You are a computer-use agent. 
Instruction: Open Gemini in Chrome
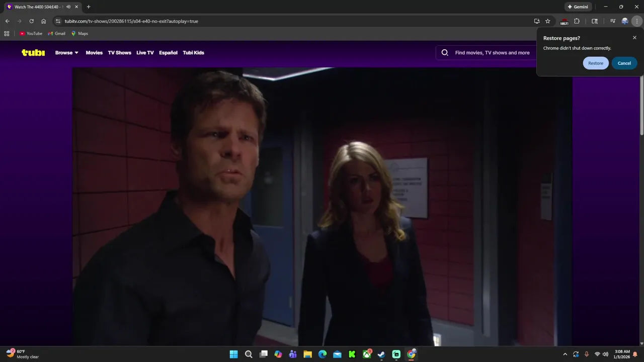(x=578, y=7)
